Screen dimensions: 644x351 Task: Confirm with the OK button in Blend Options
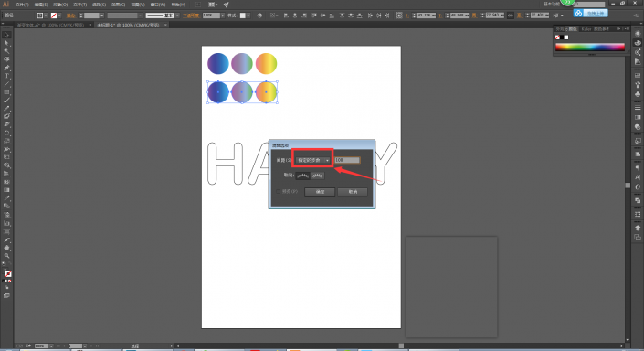(320, 192)
